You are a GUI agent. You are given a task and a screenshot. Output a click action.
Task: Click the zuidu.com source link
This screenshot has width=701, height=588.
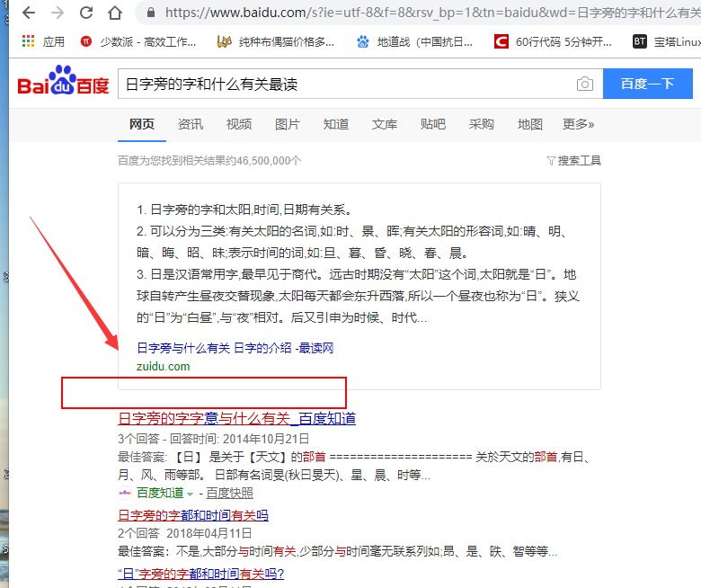pos(164,366)
